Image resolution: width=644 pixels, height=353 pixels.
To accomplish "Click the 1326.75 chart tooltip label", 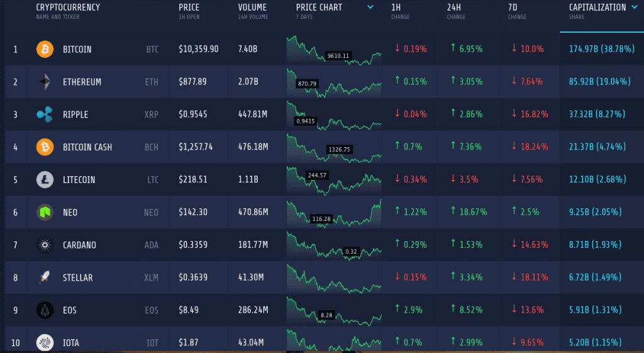I will 339,150.
